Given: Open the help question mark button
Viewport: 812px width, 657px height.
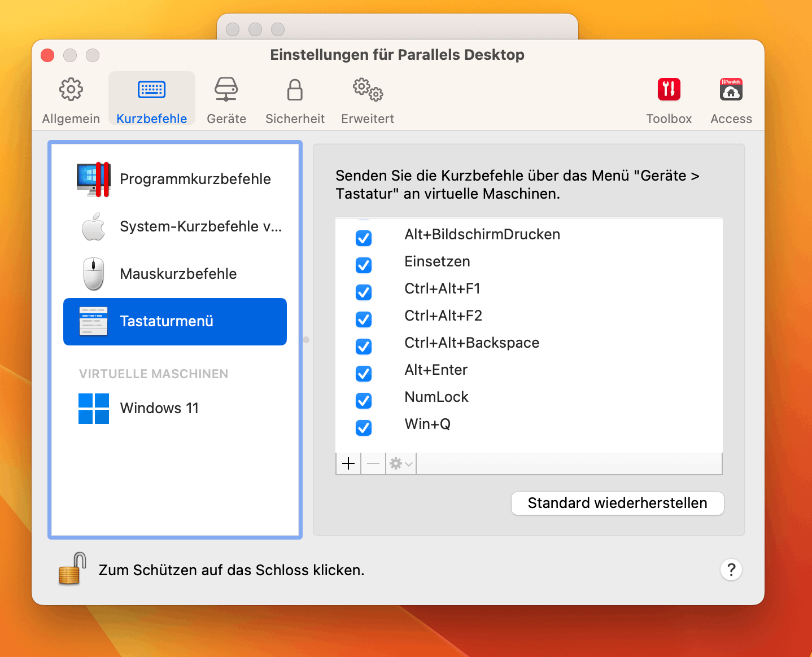Looking at the screenshot, I should pyautogui.click(x=731, y=570).
